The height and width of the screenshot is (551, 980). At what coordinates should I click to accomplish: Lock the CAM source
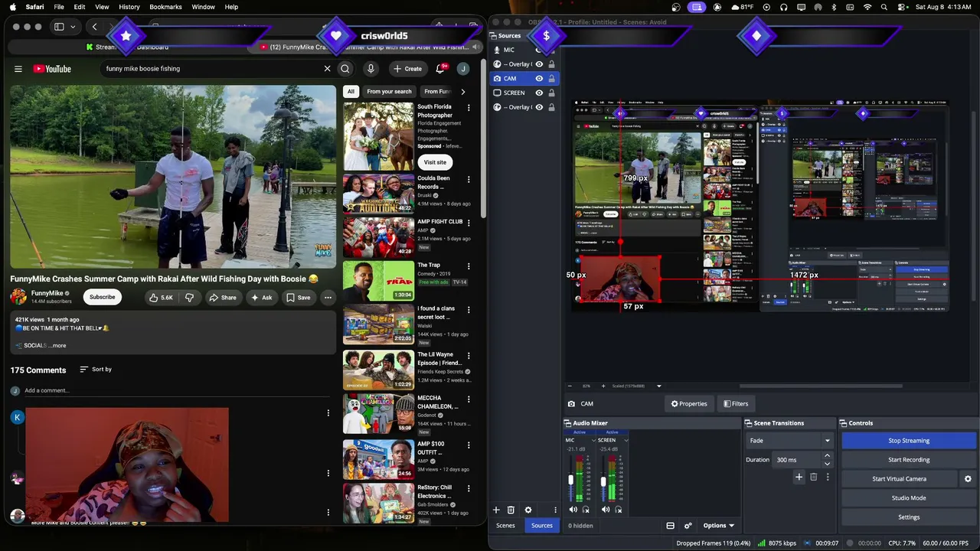point(550,78)
